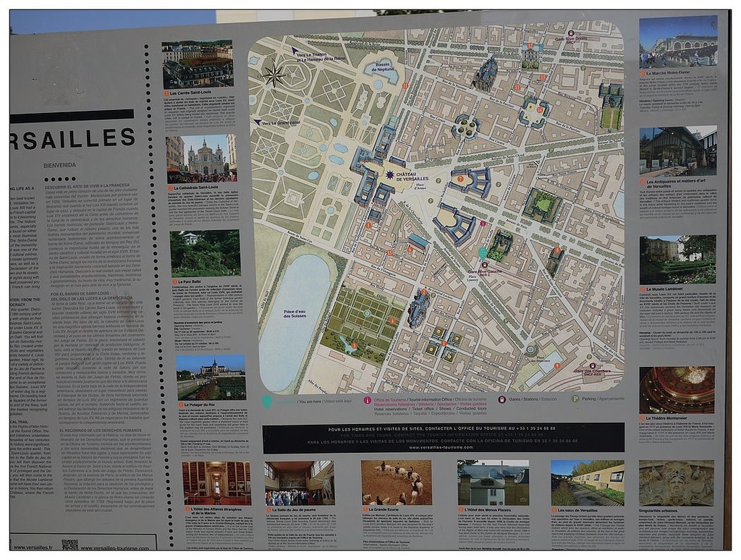Open the Hôtel des Menus Plaisirs photo
Image resolution: width=741 pixels, height=560 pixels.
tap(494, 483)
